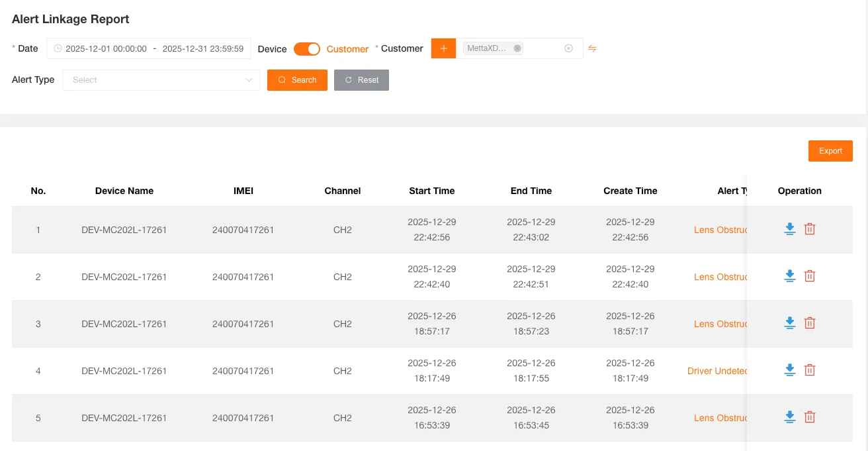Open the date range picker start date

pyautogui.click(x=106, y=48)
